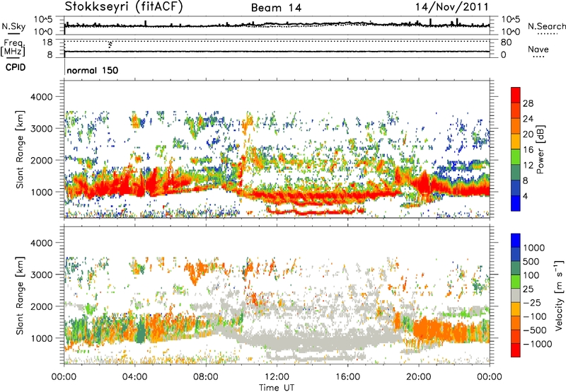Screen dimensions: 566x392
Task: Click the 'N.Search' legend label
Action: pyautogui.click(x=546, y=26)
